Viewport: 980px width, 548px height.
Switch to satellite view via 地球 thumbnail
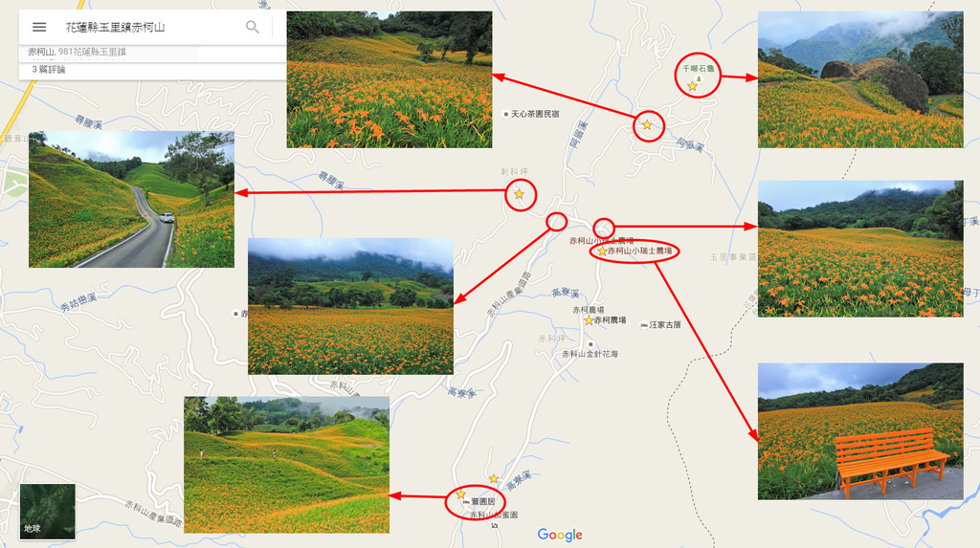[x=47, y=512]
